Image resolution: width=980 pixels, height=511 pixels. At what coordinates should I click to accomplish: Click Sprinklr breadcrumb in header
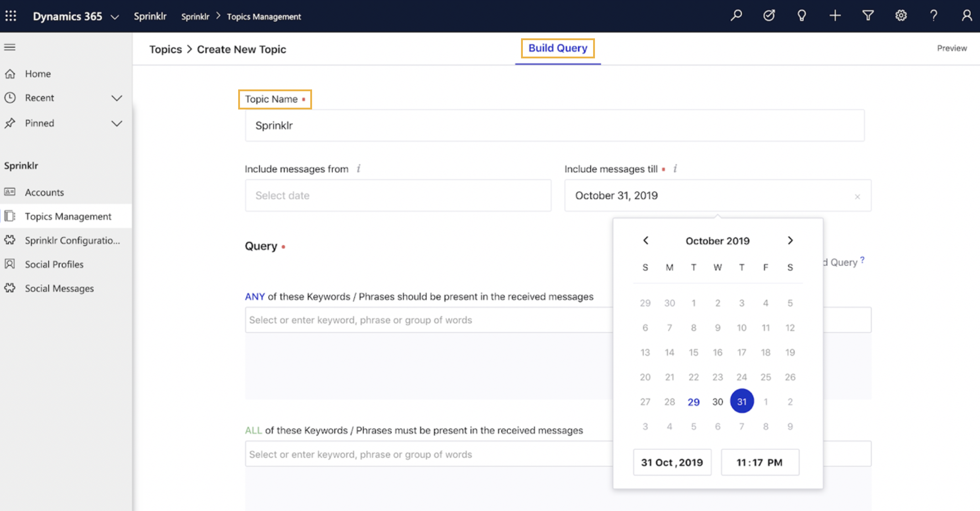click(x=195, y=16)
